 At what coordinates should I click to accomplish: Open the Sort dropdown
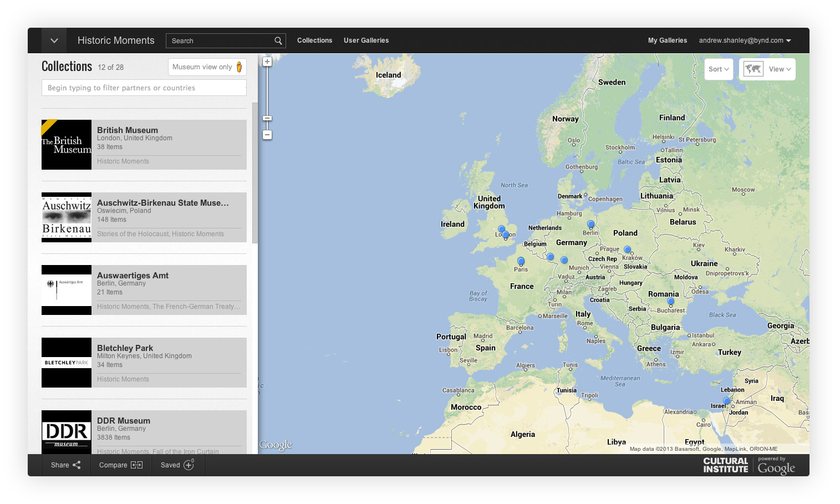coord(719,69)
